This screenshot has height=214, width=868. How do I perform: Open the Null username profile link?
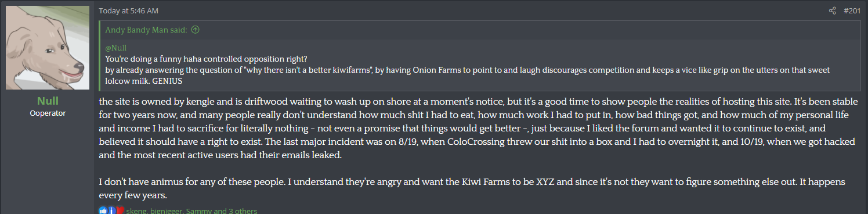[x=48, y=101]
